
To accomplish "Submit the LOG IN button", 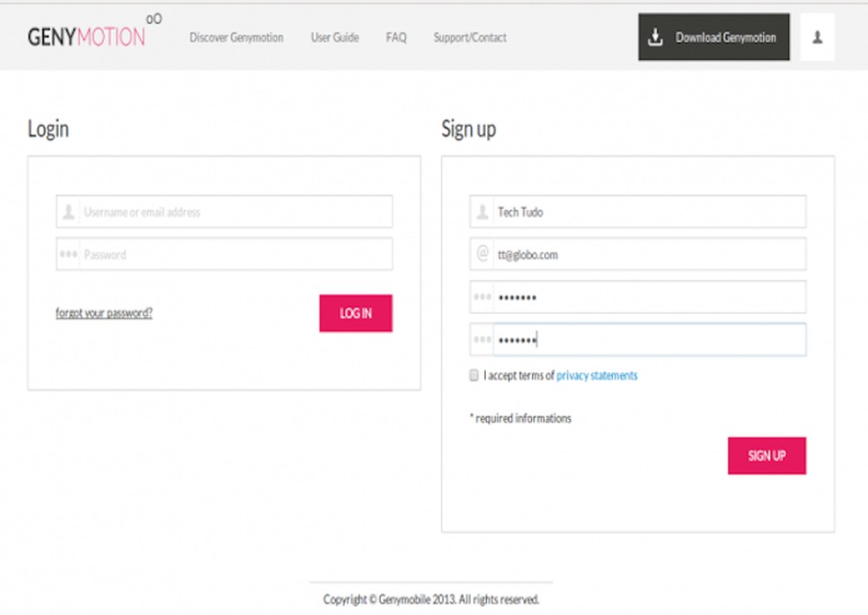I will (x=356, y=313).
